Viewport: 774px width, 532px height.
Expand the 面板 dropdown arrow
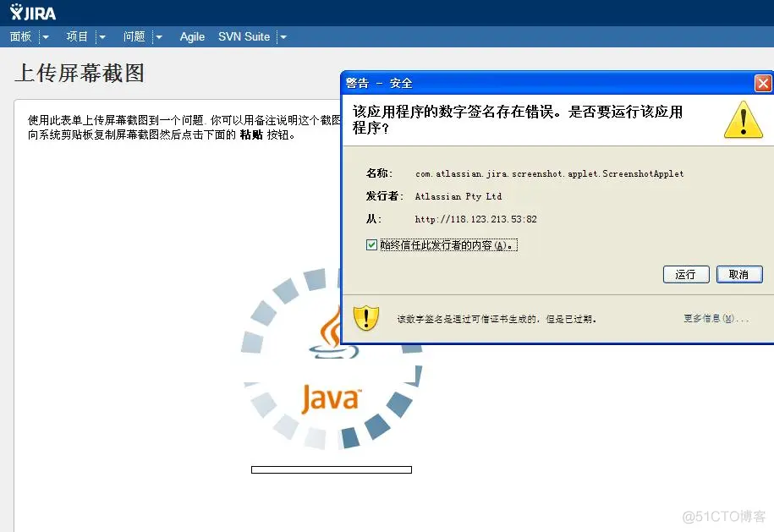tap(46, 37)
